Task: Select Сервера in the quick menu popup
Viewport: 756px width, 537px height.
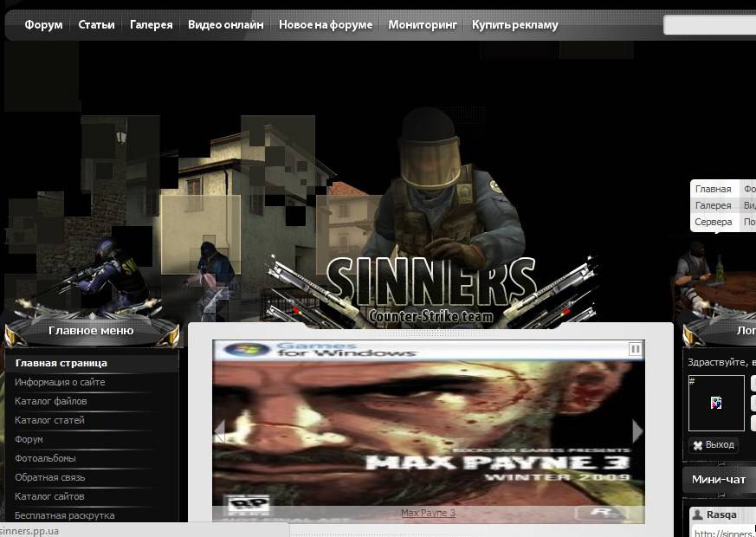Action: tap(712, 222)
